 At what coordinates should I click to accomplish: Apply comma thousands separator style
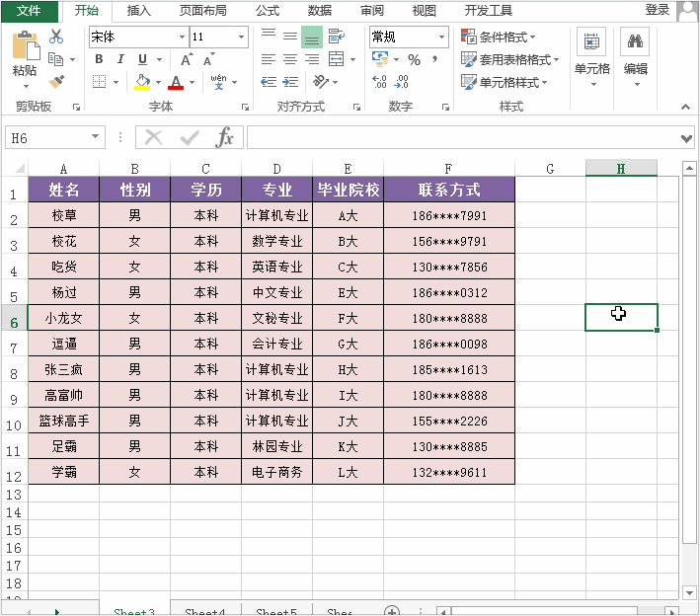[x=434, y=59]
